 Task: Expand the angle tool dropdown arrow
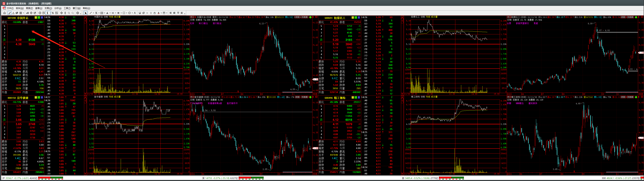pos(110,13)
